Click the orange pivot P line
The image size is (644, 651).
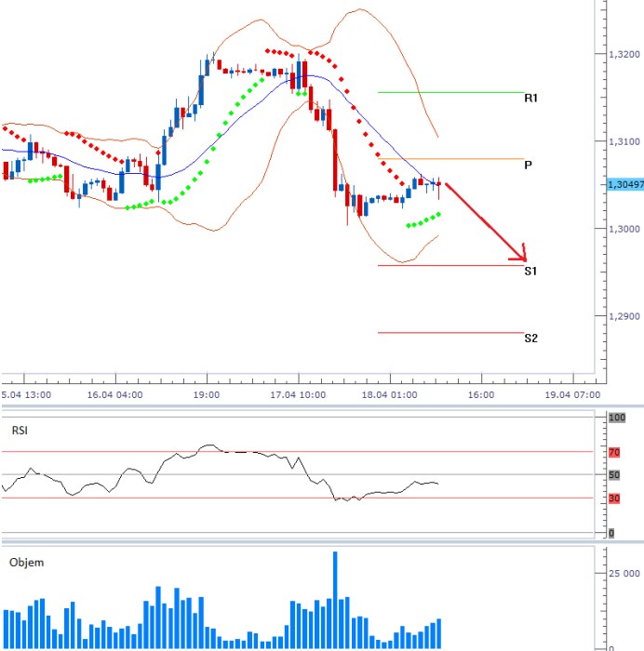coord(450,159)
